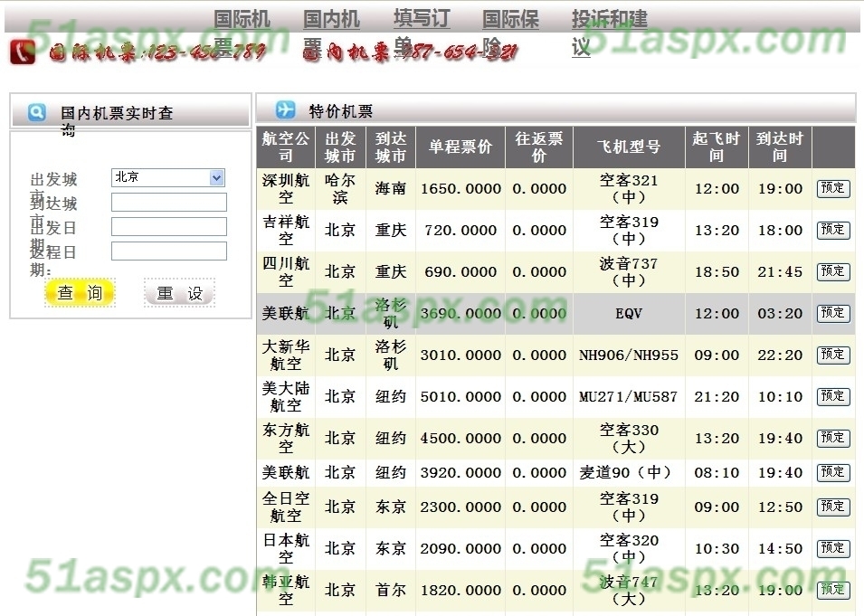Click the price 1650.0000
The height and width of the screenshot is (616, 864).
(460, 188)
